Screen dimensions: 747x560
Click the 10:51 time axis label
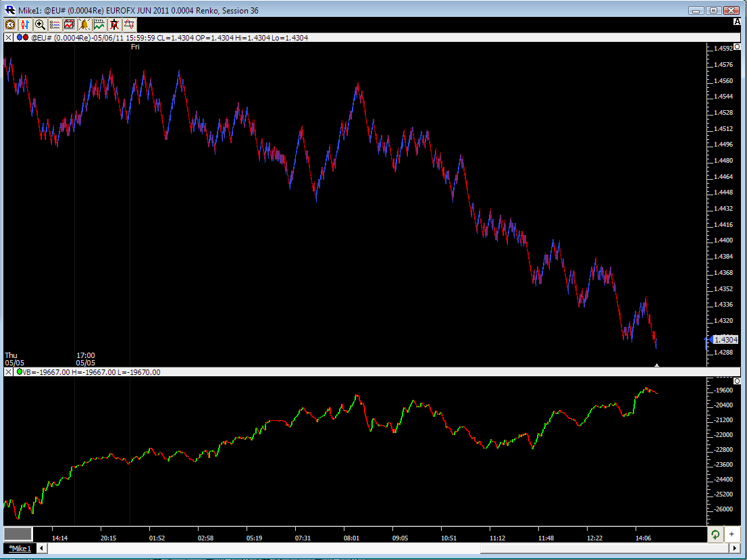(x=448, y=538)
